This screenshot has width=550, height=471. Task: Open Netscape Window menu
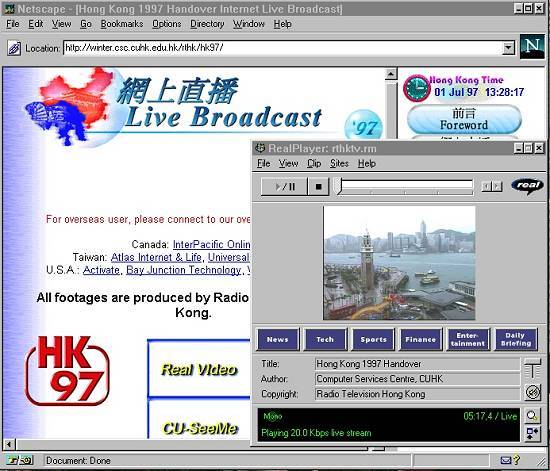coord(249,24)
